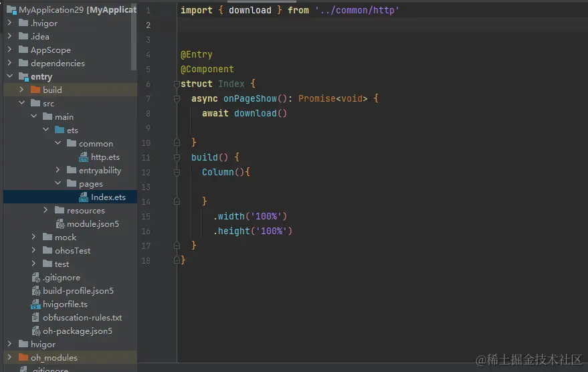Click the dependencies folder icon
588x372 pixels.
pyautogui.click(x=23, y=63)
